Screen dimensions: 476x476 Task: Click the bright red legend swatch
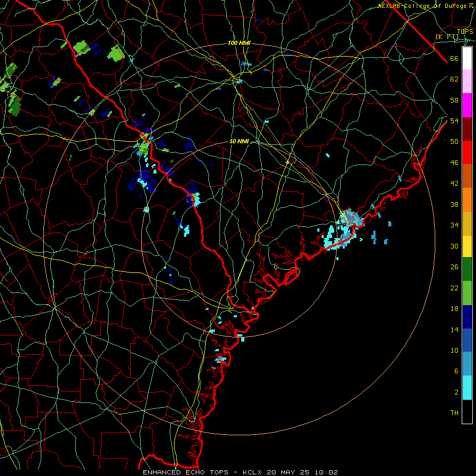pyautogui.click(x=467, y=152)
